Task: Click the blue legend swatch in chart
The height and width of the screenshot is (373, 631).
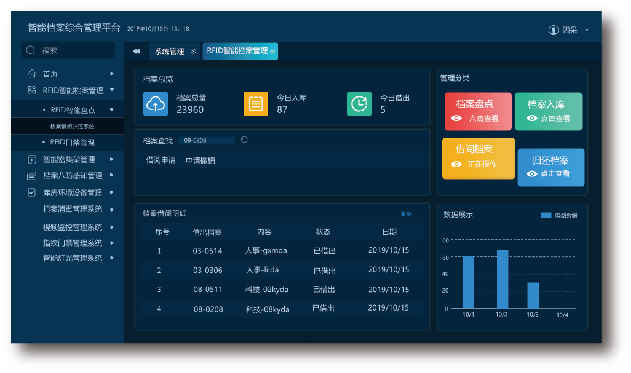Action: tap(546, 215)
